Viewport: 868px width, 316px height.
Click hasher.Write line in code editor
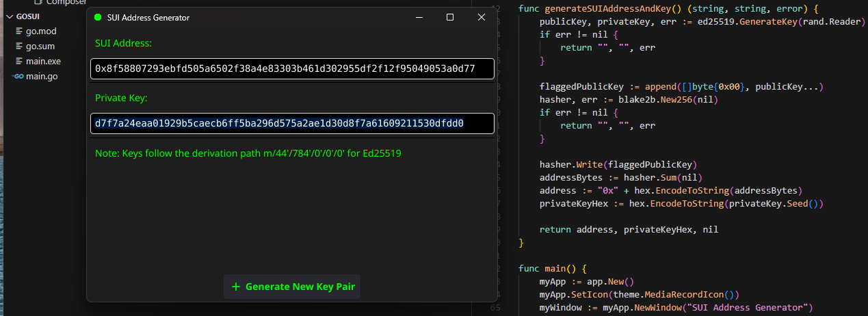click(618, 164)
